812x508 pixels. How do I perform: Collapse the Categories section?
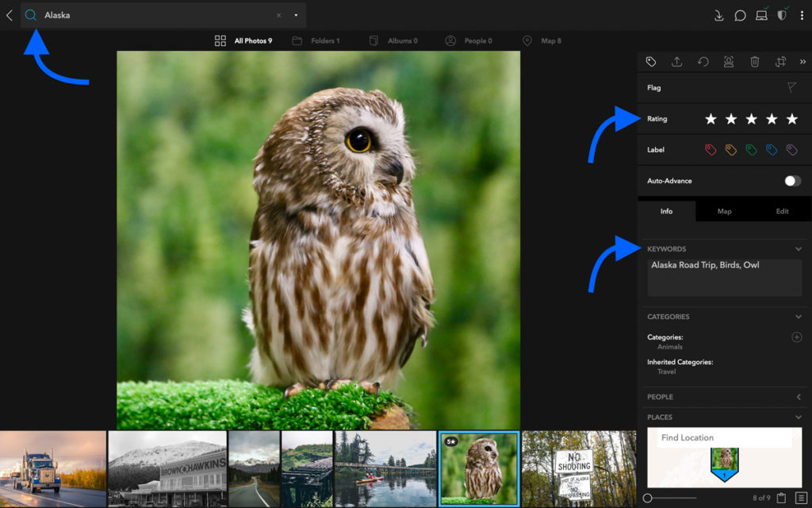(x=799, y=317)
